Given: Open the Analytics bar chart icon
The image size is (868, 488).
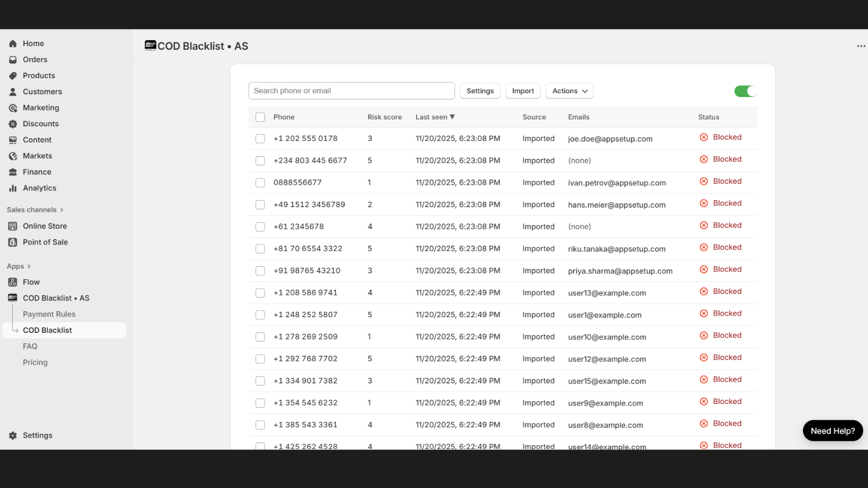Looking at the screenshot, I should pyautogui.click(x=13, y=188).
